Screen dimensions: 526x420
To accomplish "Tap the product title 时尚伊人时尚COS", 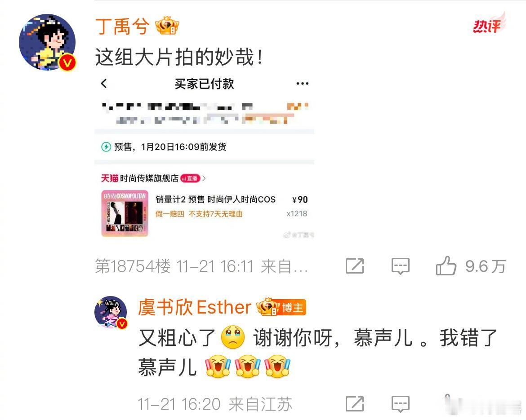I will [x=241, y=199].
